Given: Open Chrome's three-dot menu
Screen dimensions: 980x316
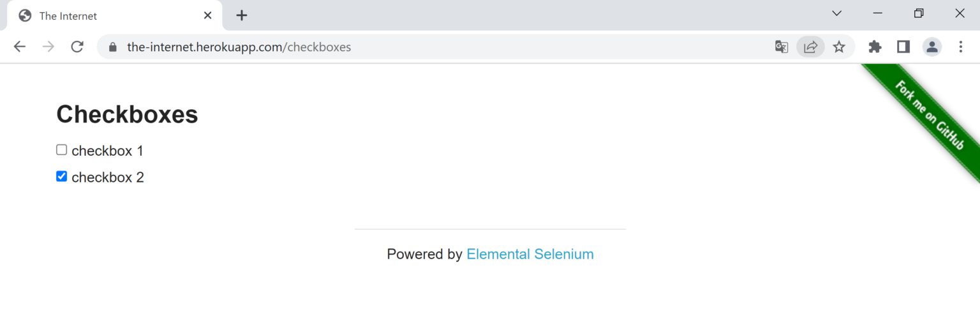Looking at the screenshot, I should point(960,47).
